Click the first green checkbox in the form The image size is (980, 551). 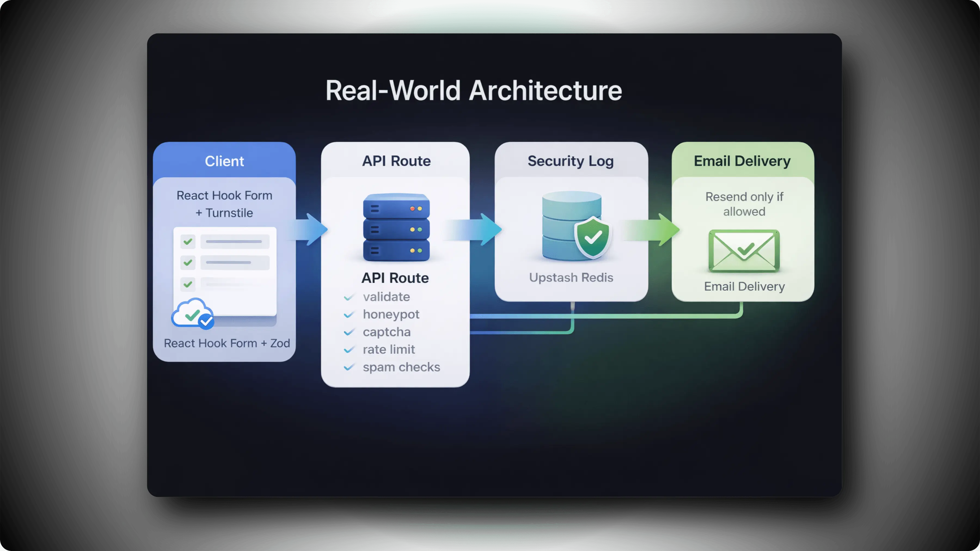pyautogui.click(x=188, y=241)
